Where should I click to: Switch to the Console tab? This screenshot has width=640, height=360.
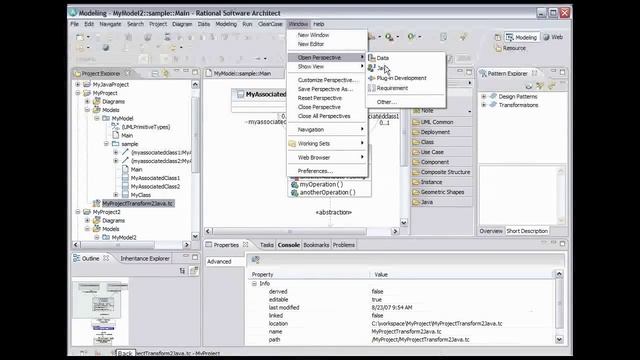pyautogui.click(x=289, y=245)
